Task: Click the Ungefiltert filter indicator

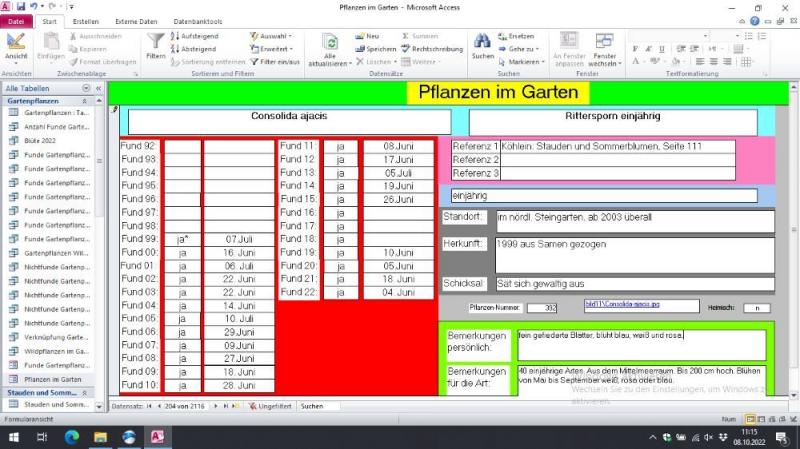Action: [x=270, y=406]
